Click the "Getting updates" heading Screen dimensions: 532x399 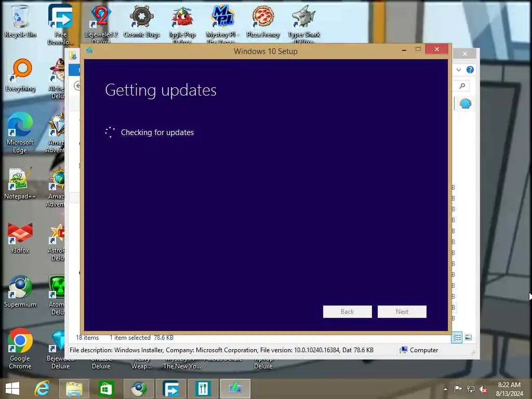(161, 90)
